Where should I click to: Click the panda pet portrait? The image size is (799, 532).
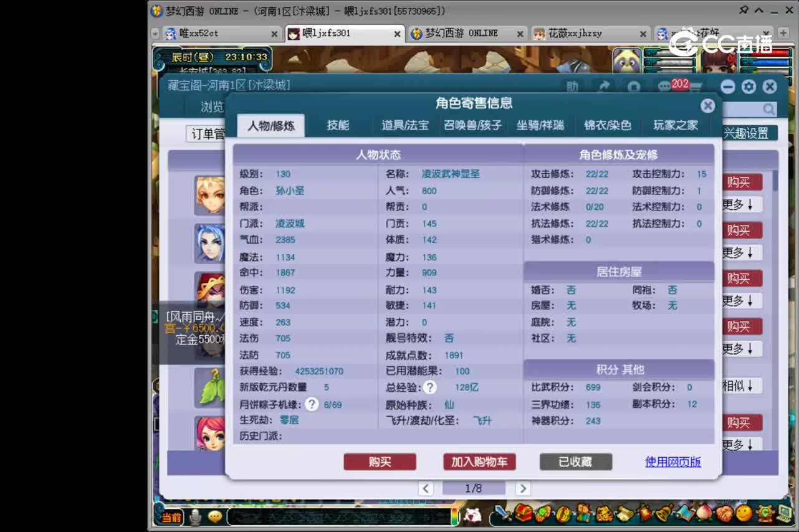[x=626, y=60]
